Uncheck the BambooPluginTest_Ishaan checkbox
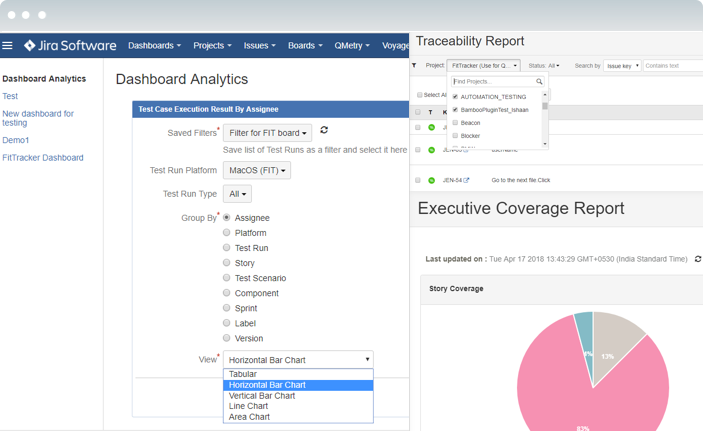Screen dimensions: 703x431 tap(455, 110)
